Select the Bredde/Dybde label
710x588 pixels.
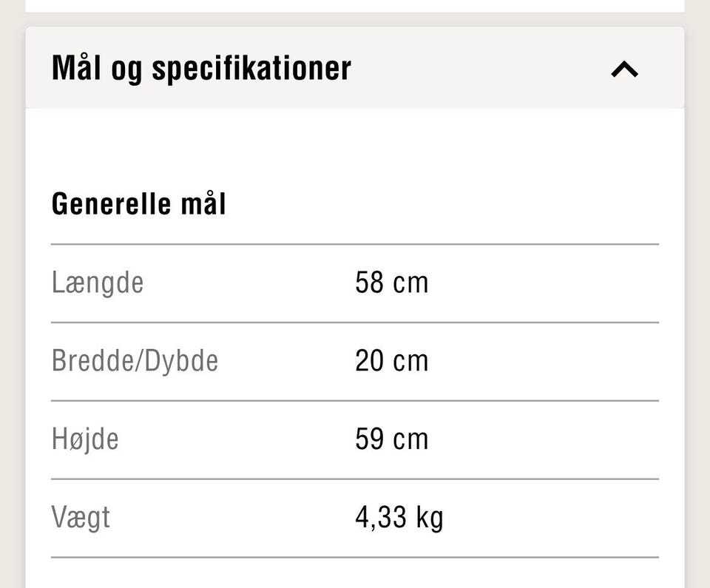[135, 361]
